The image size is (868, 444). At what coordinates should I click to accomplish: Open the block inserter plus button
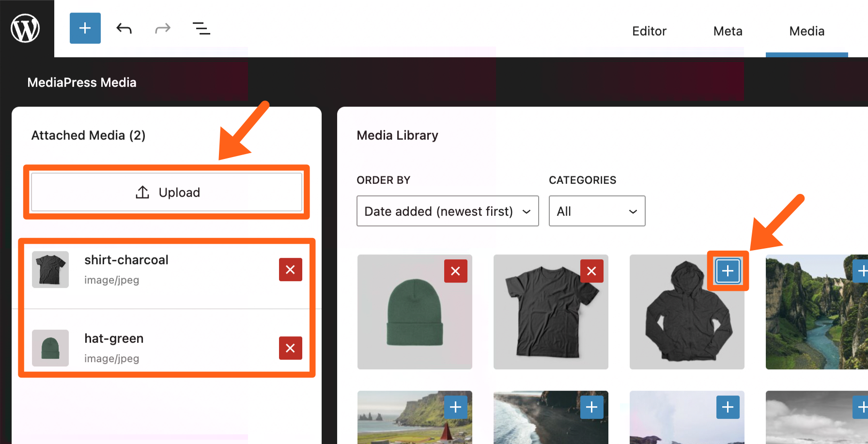[x=85, y=28]
